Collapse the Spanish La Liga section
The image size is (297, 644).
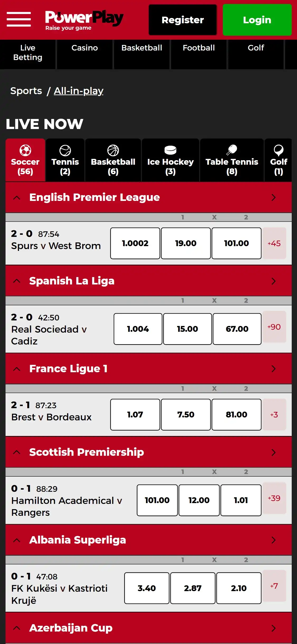tap(17, 281)
